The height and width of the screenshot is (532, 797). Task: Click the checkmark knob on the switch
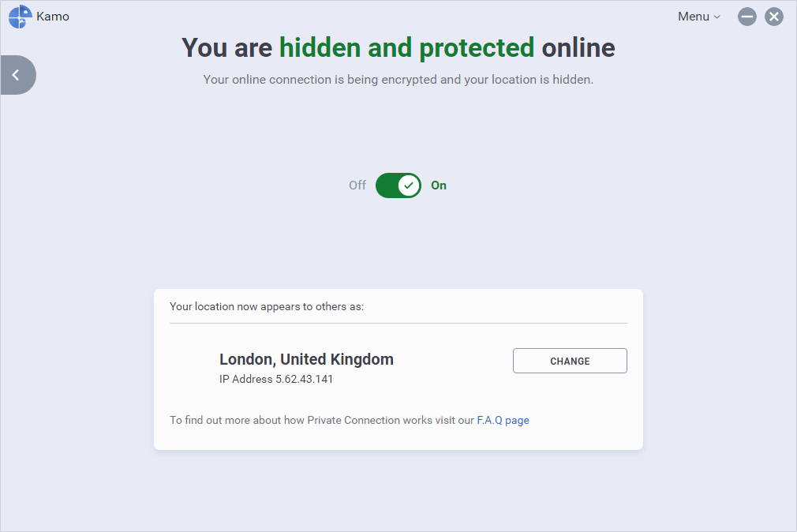point(409,185)
